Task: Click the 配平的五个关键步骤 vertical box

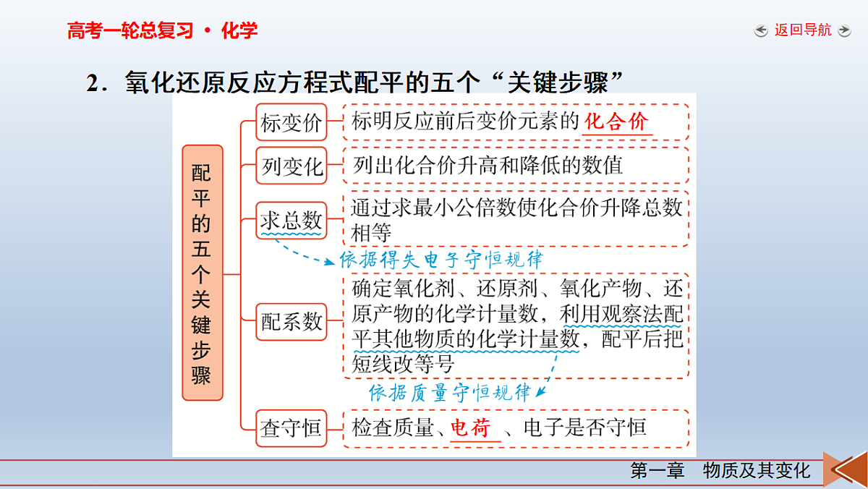Action: 202,273
